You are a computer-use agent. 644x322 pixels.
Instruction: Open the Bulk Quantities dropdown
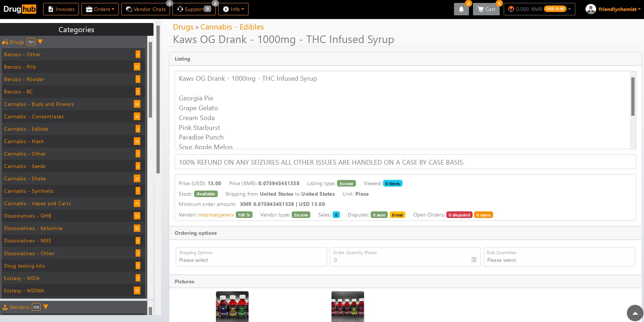click(x=559, y=257)
